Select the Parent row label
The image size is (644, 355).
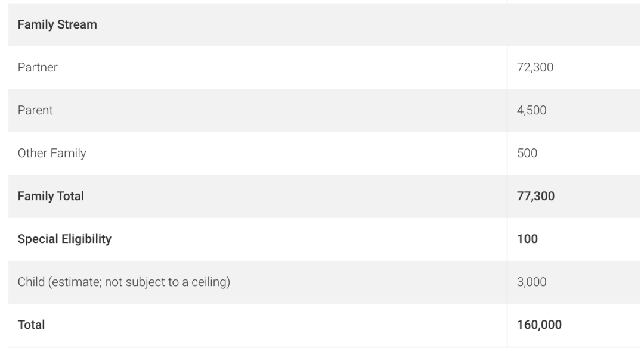tap(35, 110)
